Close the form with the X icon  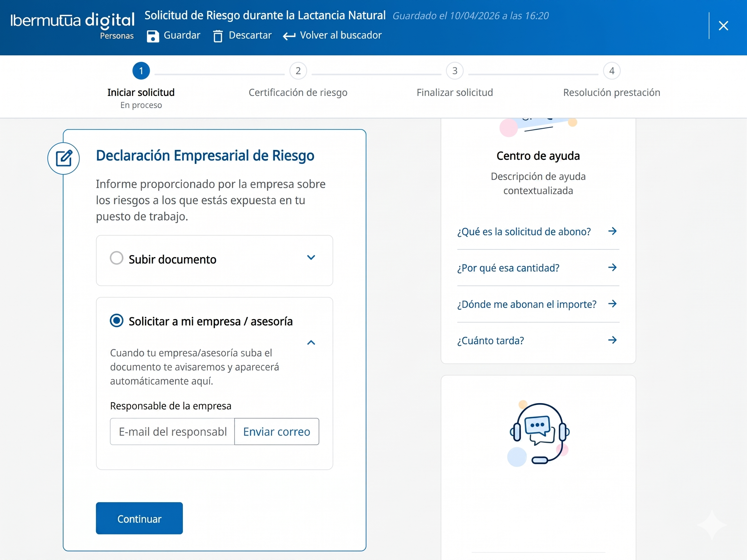[x=723, y=26]
